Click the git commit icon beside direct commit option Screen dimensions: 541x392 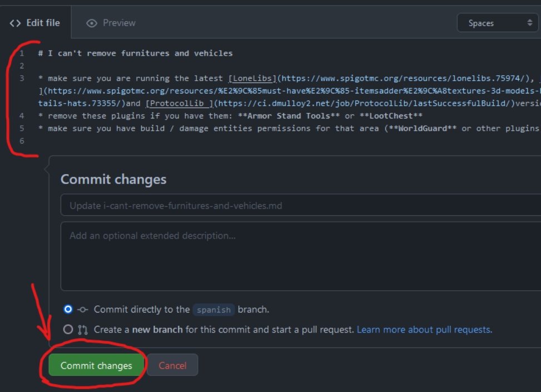click(x=83, y=309)
